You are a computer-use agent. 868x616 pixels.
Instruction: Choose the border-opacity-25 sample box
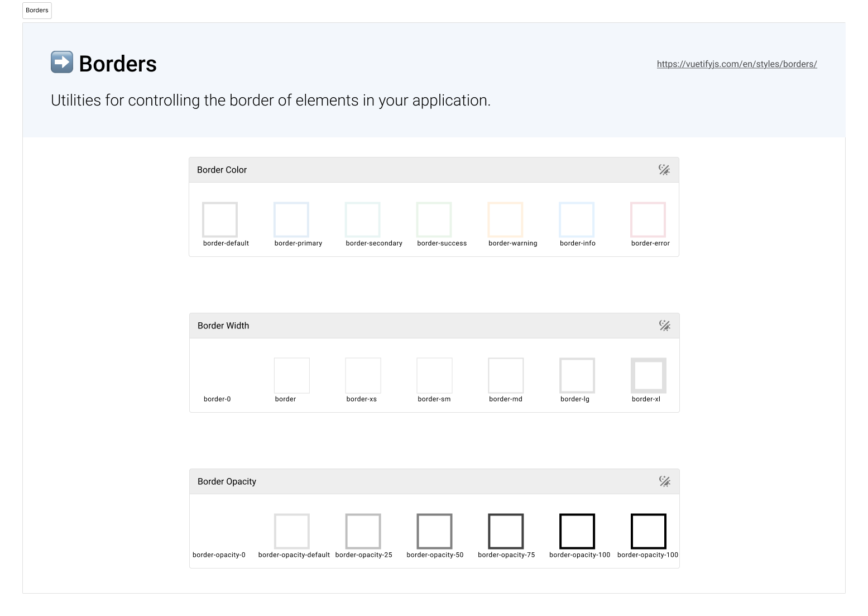coord(363,532)
